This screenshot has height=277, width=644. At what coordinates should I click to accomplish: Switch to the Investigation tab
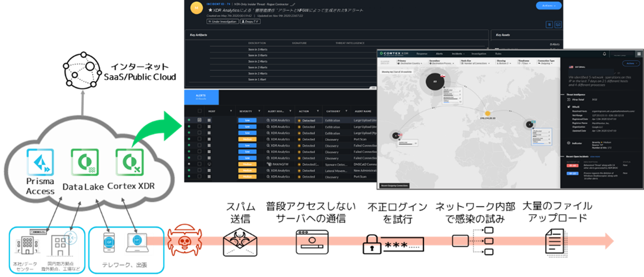[479, 54]
